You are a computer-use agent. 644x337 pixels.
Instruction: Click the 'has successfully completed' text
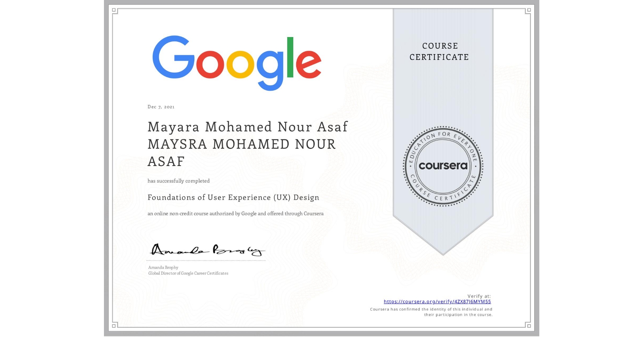[178, 181]
